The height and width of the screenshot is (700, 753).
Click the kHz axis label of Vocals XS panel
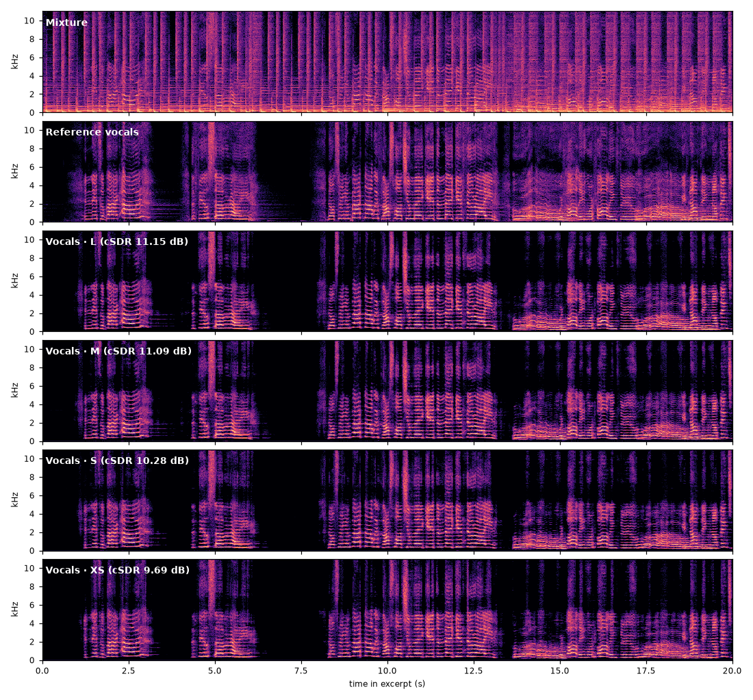[15, 609]
